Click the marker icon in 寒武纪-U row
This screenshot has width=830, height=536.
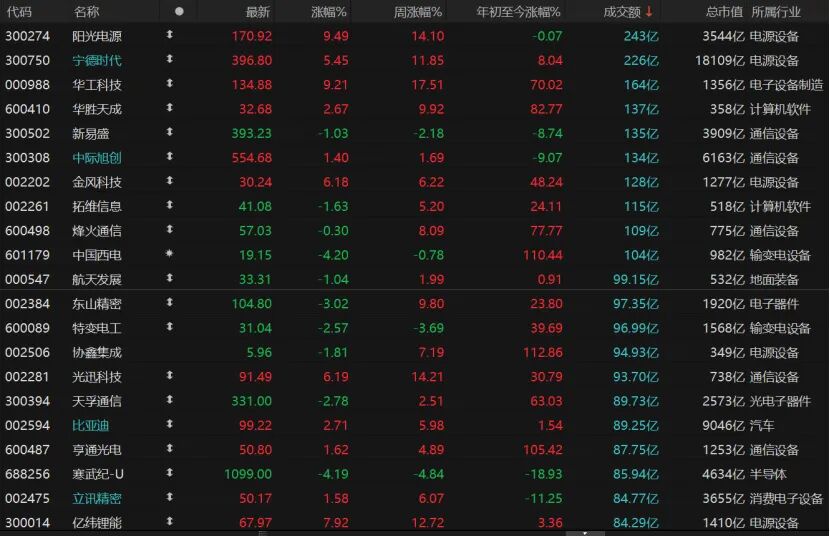pyautogui.click(x=169, y=474)
